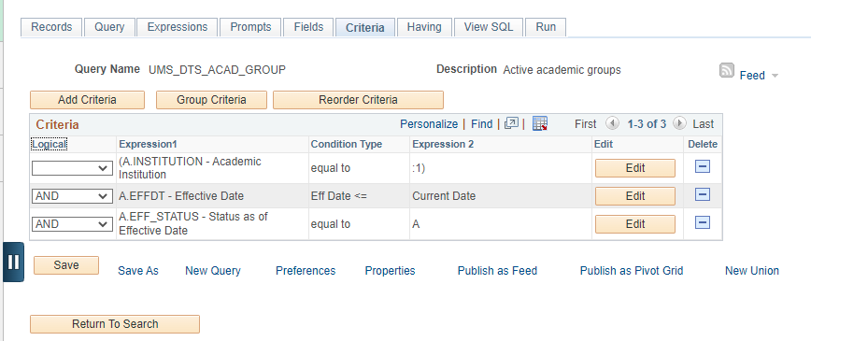Open AND dropdown for Effective Date row
The height and width of the screenshot is (341, 868).
(72, 196)
